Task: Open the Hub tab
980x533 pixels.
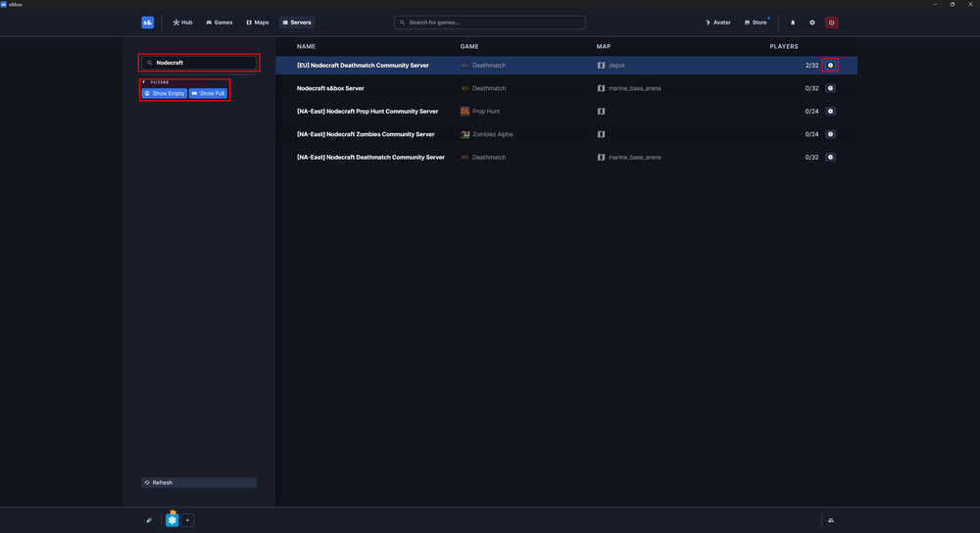Action: (182, 23)
